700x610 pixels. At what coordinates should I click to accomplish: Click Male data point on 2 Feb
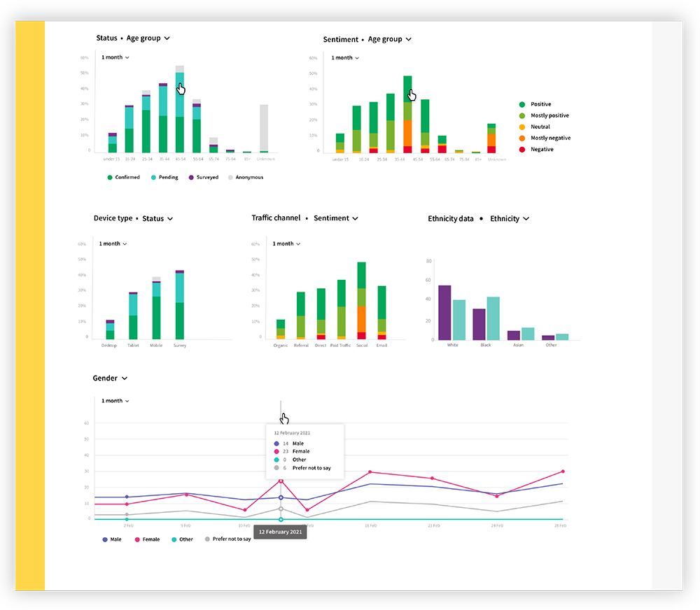click(x=127, y=497)
